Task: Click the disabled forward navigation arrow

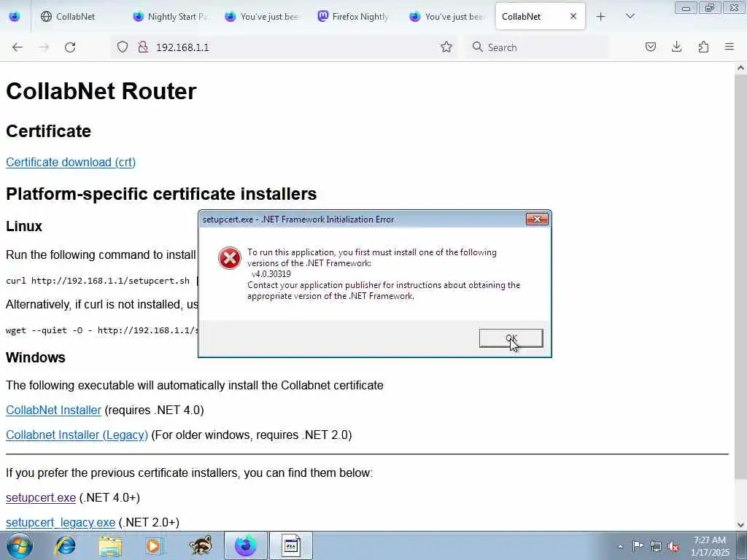Action: pyautogui.click(x=44, y=47)
